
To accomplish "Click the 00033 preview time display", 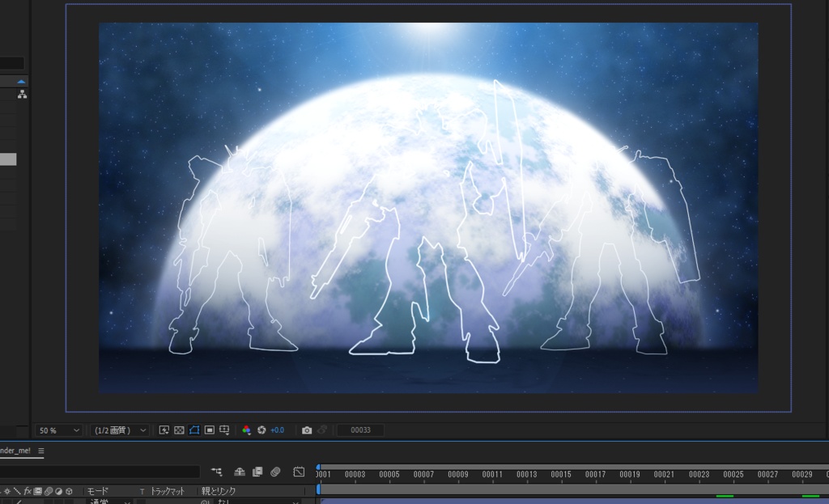I will [360, 430].
